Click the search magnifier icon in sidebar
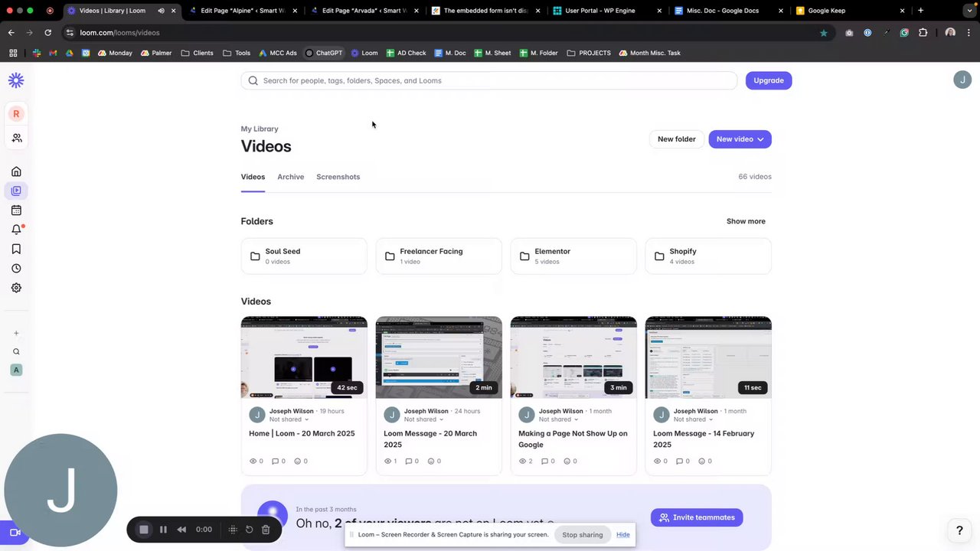This screenshot has width=980, height=551. point(16,352)
